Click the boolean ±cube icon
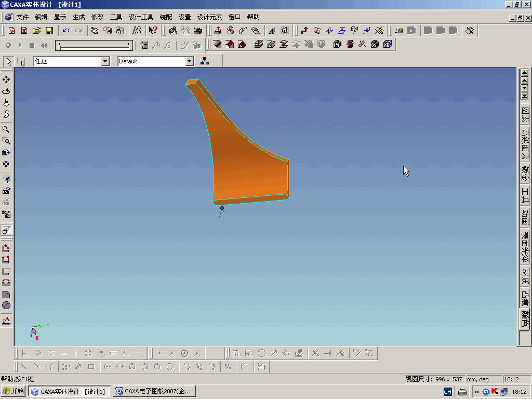 [x=398, y=31]
